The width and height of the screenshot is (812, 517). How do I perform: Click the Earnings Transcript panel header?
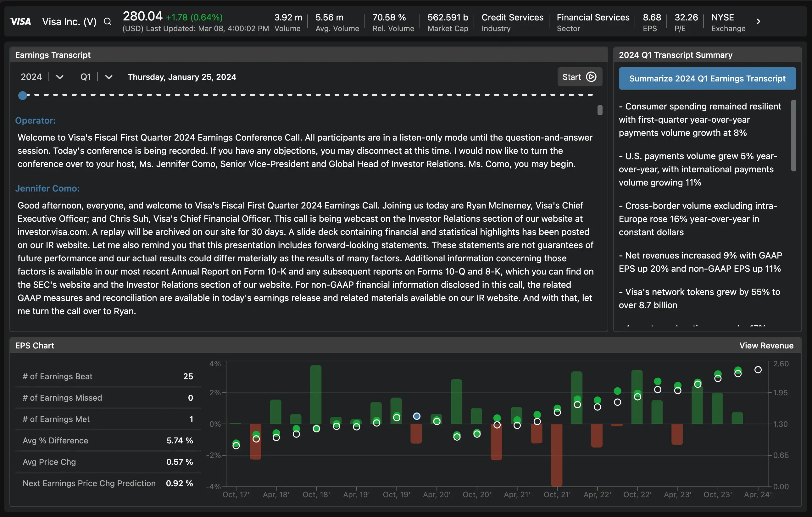[x=53, y=55]
